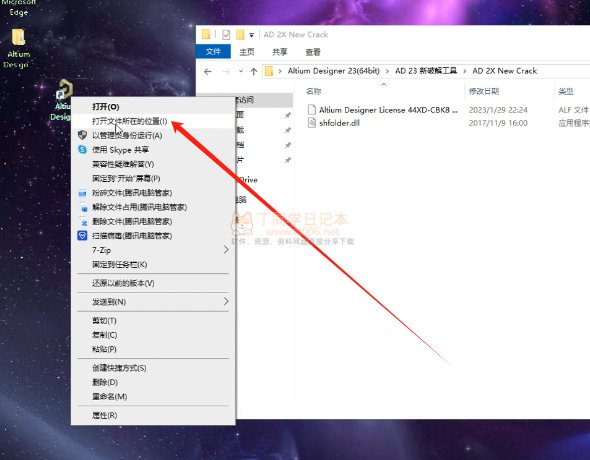Expand the 发送到(N) submenu
Image resolution: width=590 pixels, height=460 pixels.
coord(154,302)
